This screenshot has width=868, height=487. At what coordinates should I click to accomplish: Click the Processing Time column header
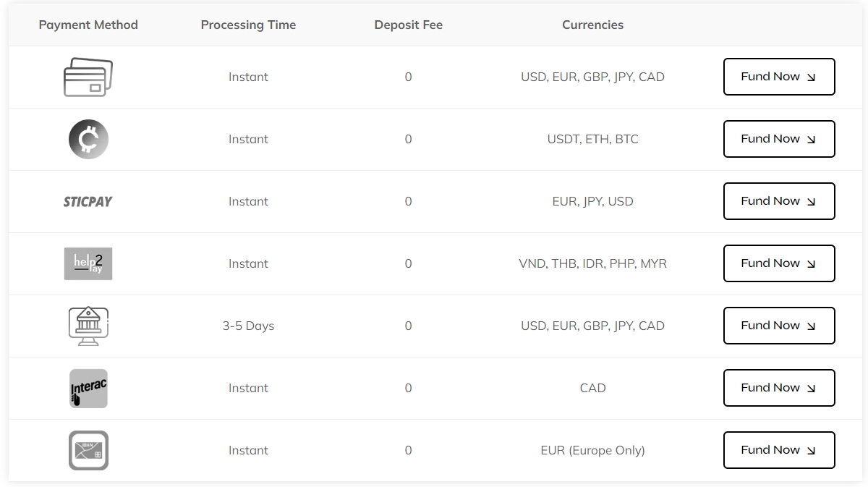pyautogui.click(x=248, y=25)
